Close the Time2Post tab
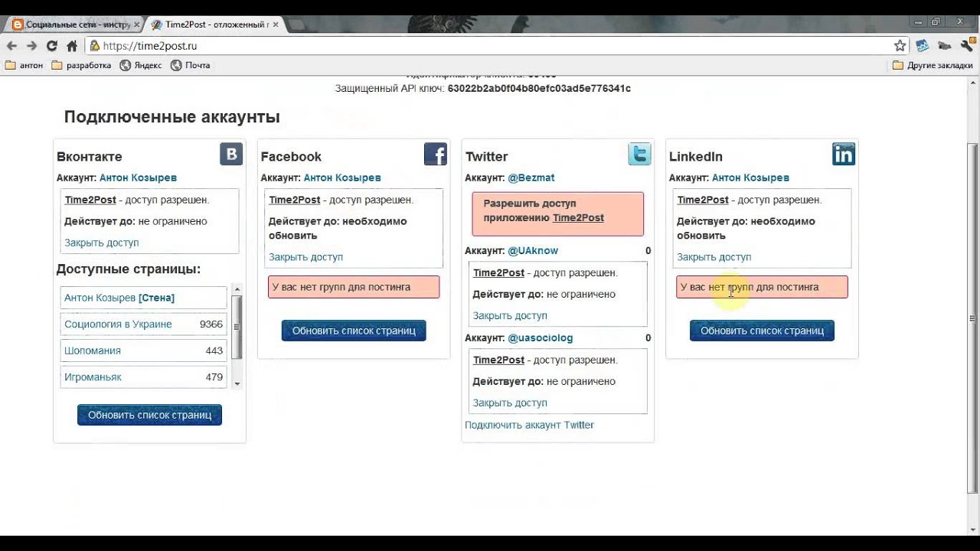The image size is (980, 551). coord(276,24)
